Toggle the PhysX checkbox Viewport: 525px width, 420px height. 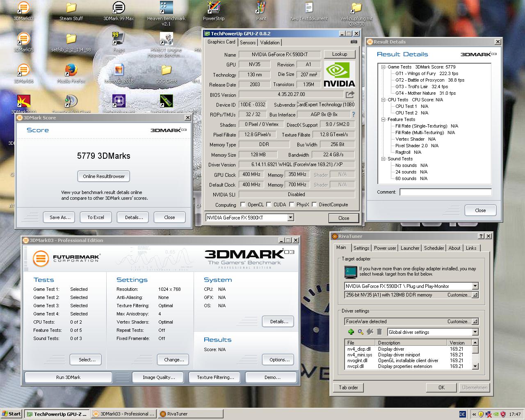click(x=292, y=204)
